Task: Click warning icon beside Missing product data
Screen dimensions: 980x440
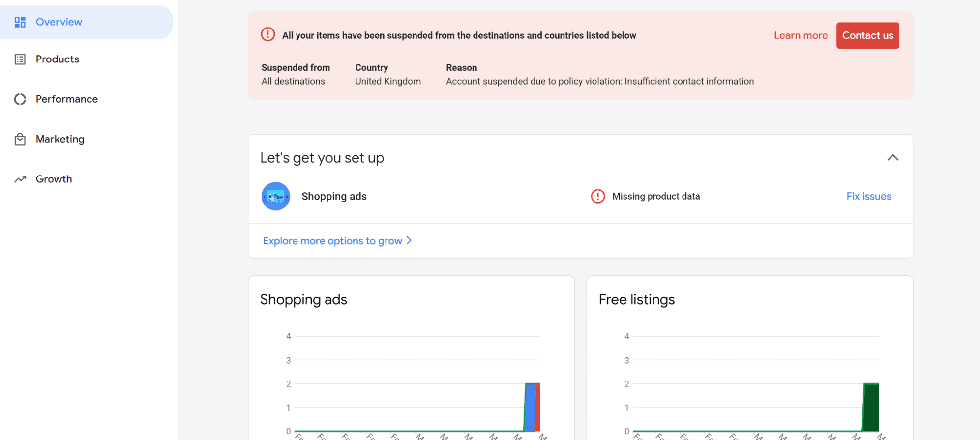Action: coord(598,196)
